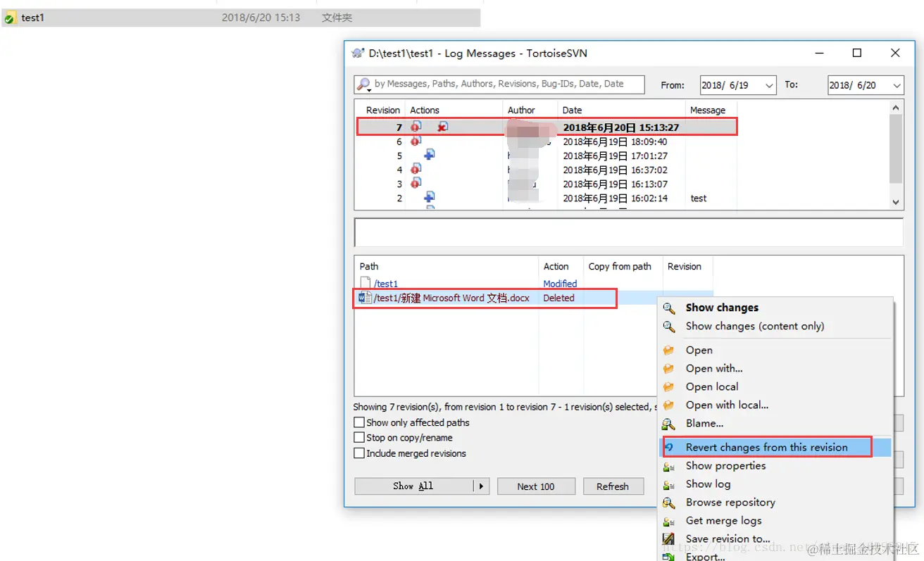The image size is (924, 561).
Task: Click the added action icon of revision 5
Action: (x=429, y=155)
